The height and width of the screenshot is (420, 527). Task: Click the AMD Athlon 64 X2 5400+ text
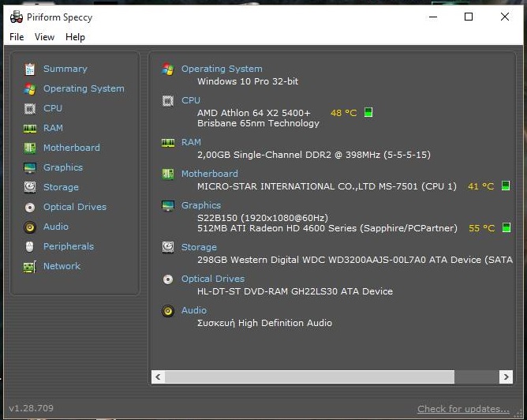tap(254, 113)
